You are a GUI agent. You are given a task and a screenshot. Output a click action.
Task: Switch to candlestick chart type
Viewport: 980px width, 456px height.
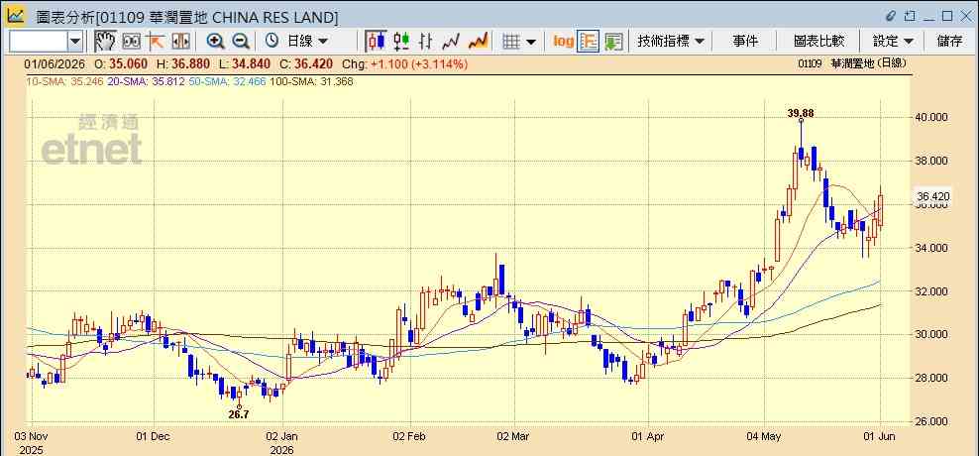[x=377, y=42]
